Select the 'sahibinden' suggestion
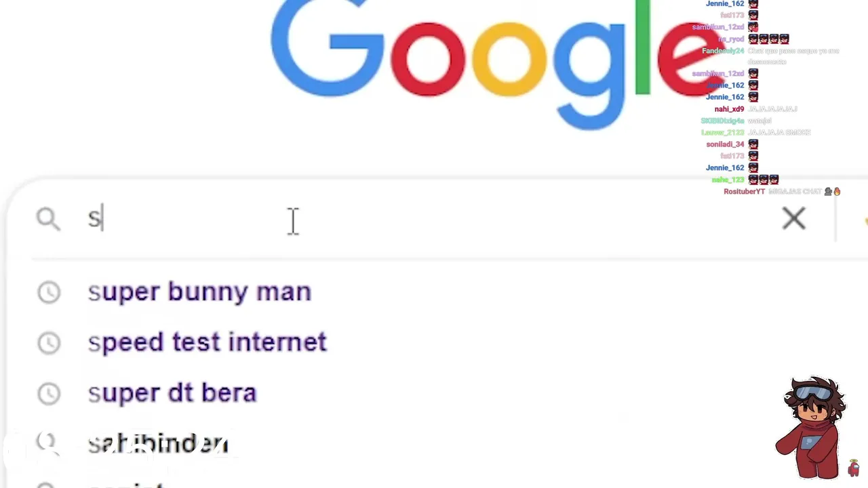868x488 pixels. [158, 444]
